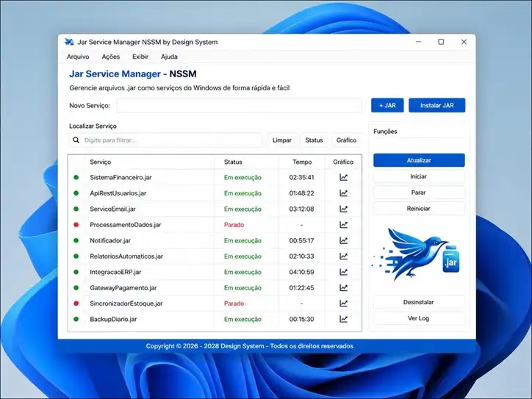
Task: Click the search magnifier icon
Action: click(76, 140)
